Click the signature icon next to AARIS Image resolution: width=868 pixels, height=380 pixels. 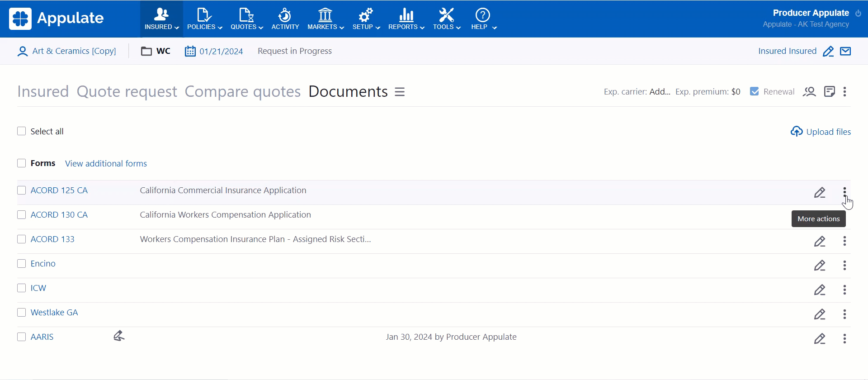coord(119,336)
